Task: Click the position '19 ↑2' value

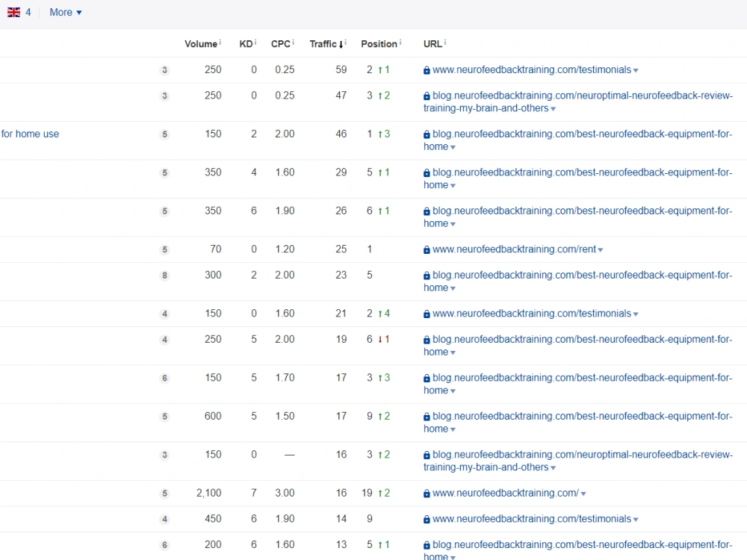Action: pyautogui.click(x=376, y=493)
